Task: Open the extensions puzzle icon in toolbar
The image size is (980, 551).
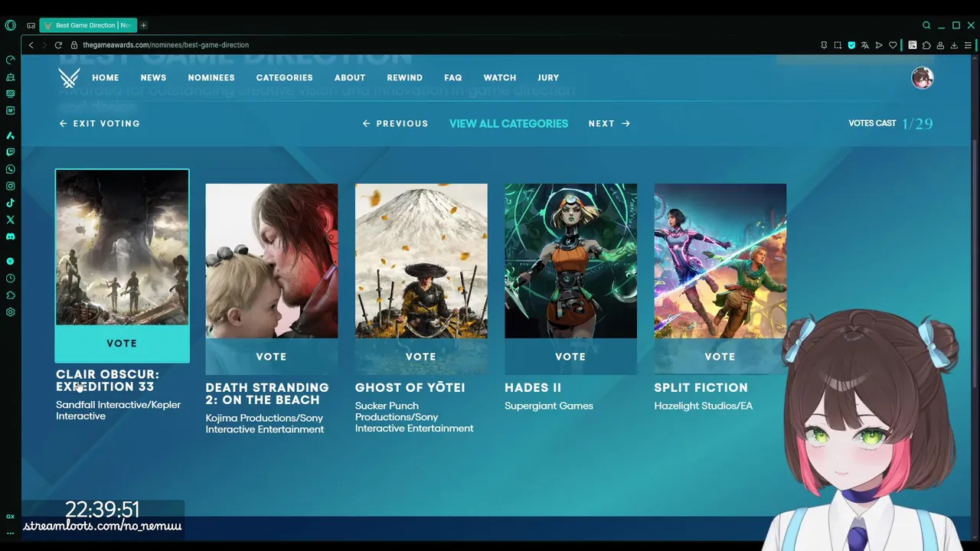Action: tap(926, 45)
